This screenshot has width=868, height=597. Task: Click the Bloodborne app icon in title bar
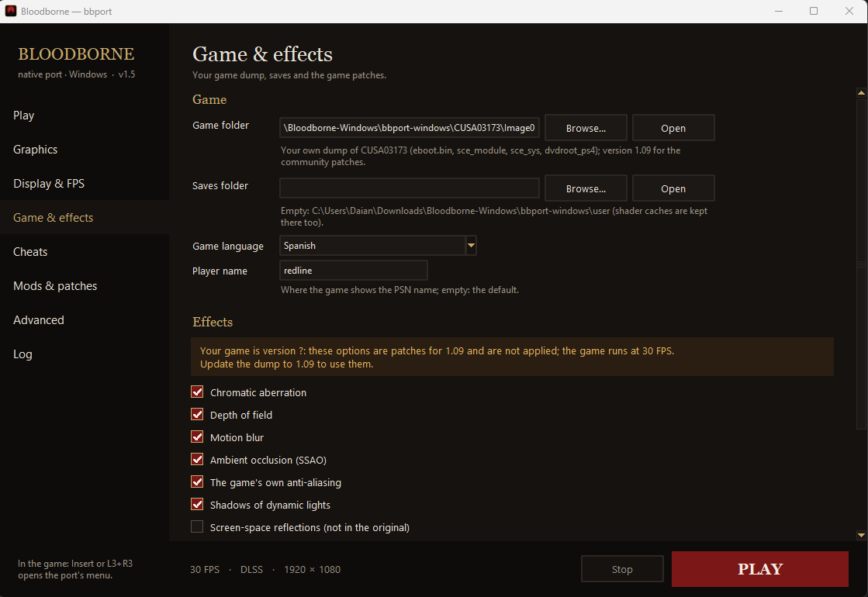click(x=11, y=11)
